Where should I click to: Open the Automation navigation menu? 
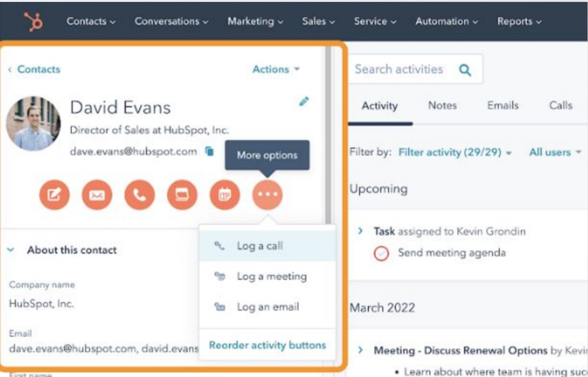446,21
